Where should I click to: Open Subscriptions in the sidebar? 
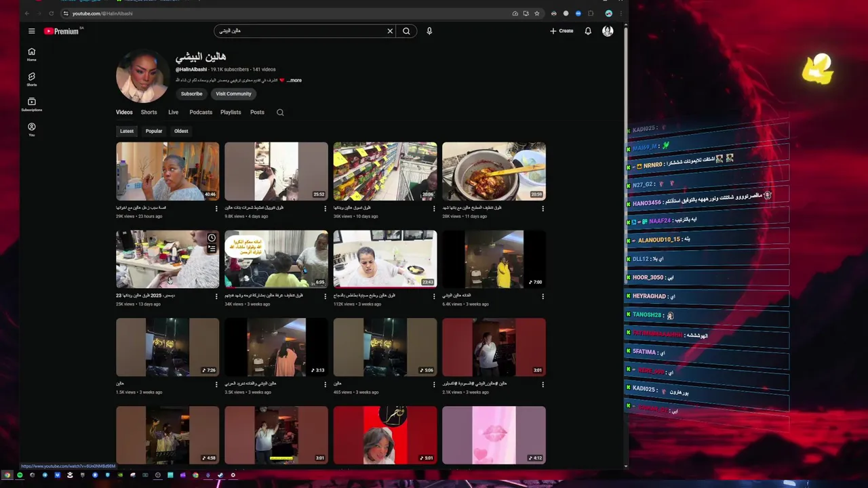pyautogui.click(x=31, y=104)
